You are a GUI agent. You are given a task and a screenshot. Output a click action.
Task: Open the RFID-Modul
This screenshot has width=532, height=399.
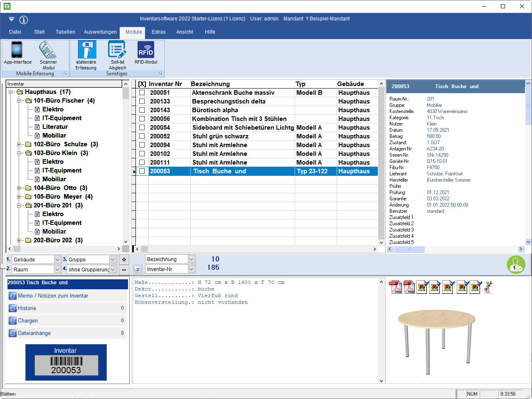coord(146,53)
